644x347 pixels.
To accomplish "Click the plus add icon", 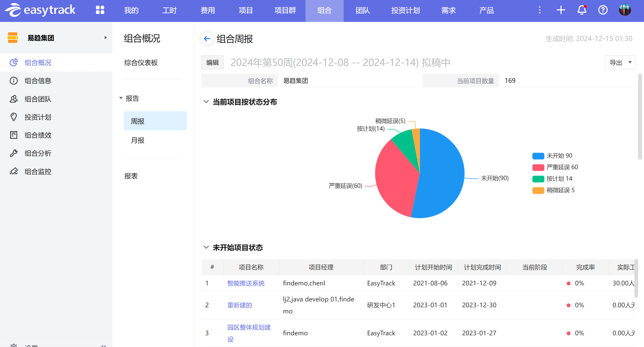I will click(x=561, y=10).
